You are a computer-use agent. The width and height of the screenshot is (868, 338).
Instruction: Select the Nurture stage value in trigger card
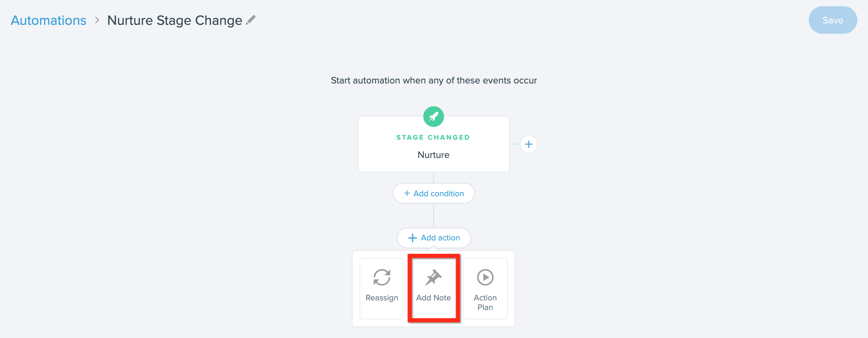(433, 155)
